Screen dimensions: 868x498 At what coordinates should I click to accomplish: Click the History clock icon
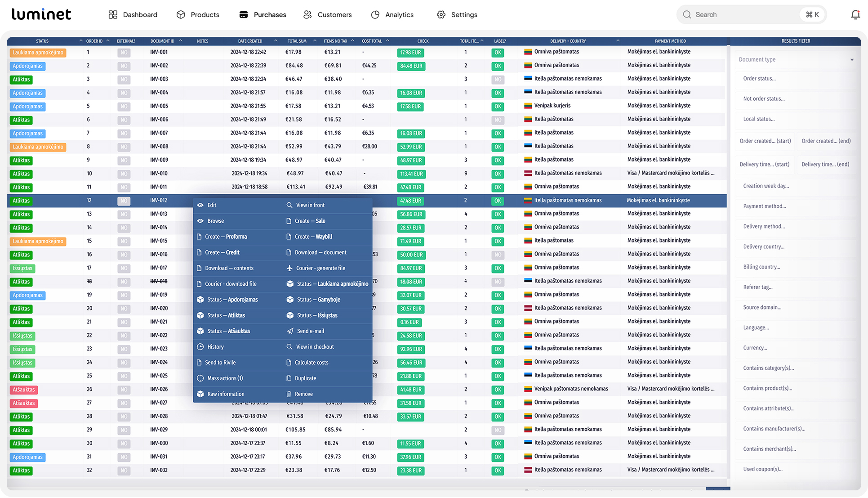click(200, 347)
